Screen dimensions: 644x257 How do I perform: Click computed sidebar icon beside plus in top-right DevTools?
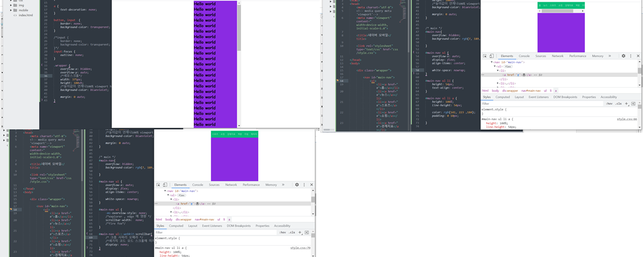click(x=633, y=104)
